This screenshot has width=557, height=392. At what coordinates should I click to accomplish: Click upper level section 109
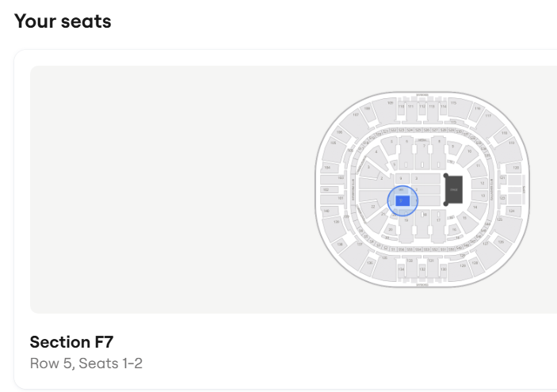(391, 103)
